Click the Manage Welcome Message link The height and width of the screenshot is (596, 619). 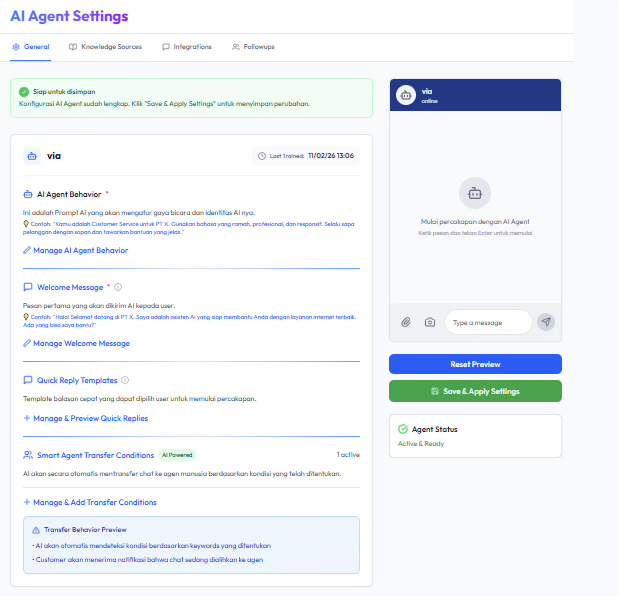click(x=76, y=343)
